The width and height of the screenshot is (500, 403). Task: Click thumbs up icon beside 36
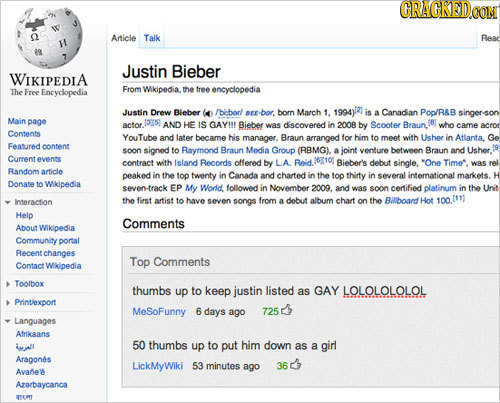(x=296, y=364)
